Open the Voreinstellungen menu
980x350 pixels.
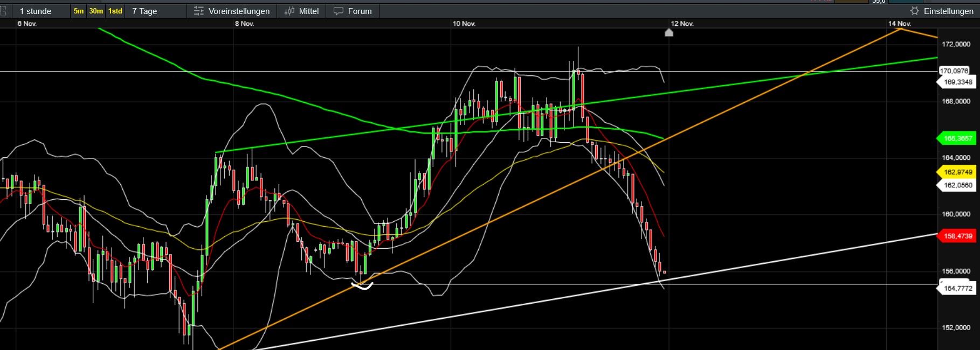(x=239, y=11)
